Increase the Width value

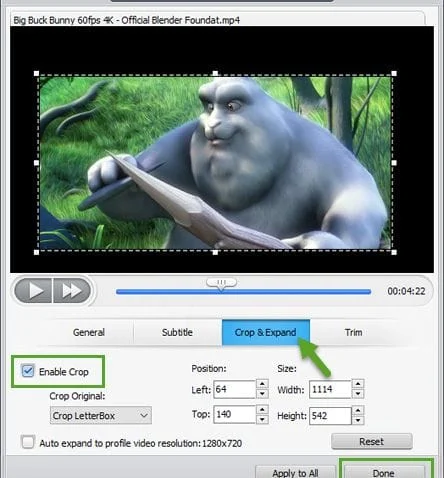pyautogui.click(x=358, y=384)
